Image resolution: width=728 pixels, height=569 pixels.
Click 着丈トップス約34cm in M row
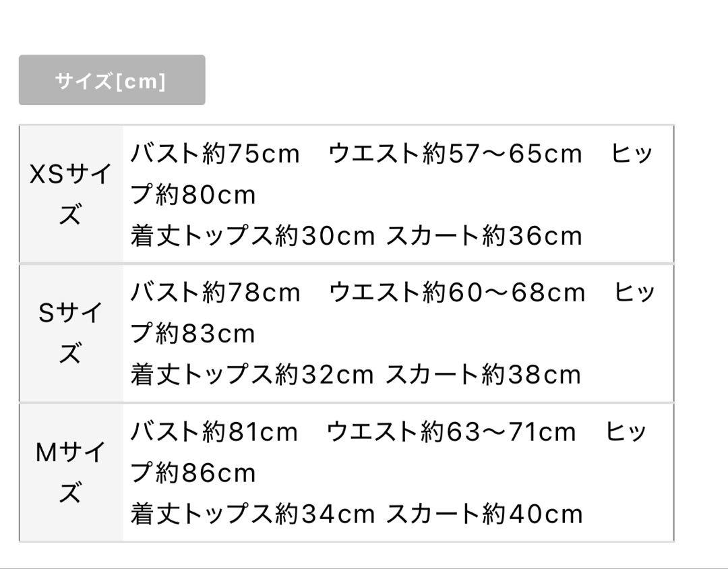[x=253, y=514]
